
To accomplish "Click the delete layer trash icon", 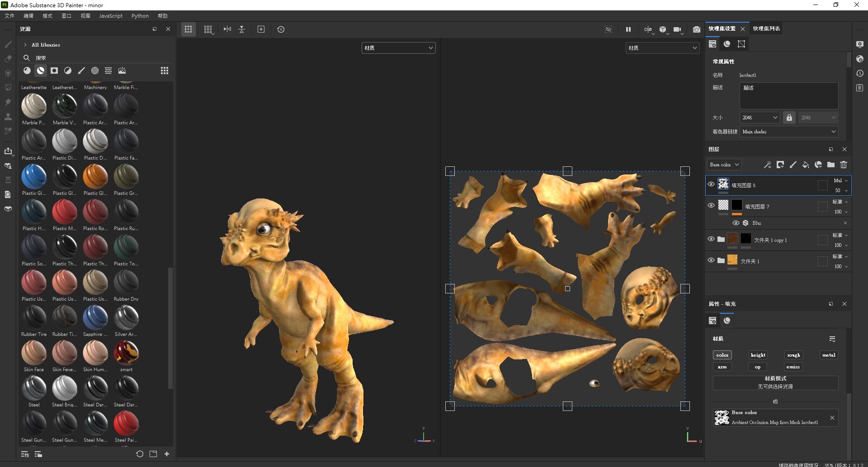I will pyautogui.click(x=844, y=165).
